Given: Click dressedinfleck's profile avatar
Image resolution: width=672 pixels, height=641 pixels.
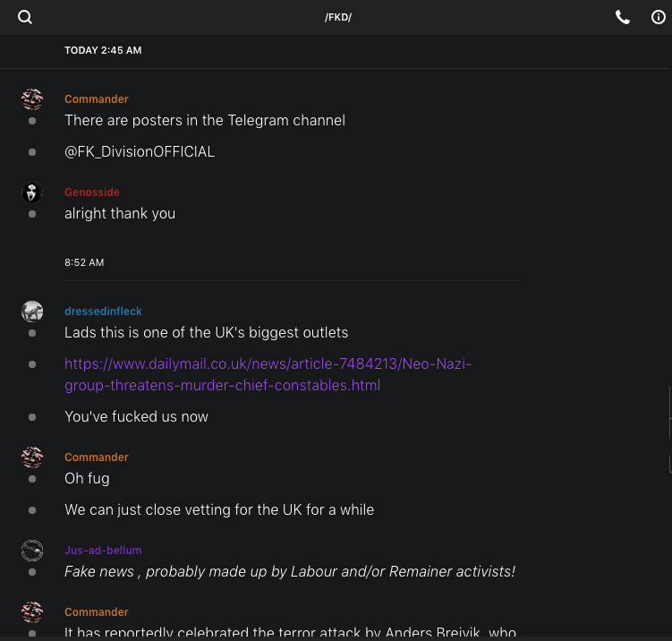Looking at the screenshot, I should tap(32, 312).
